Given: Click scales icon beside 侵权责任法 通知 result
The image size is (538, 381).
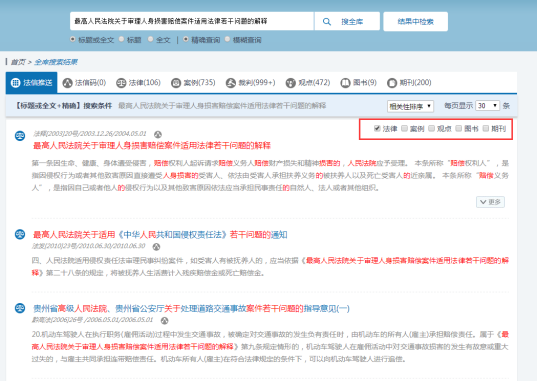Looking at the screenshot, I should (x=20, y=234).
